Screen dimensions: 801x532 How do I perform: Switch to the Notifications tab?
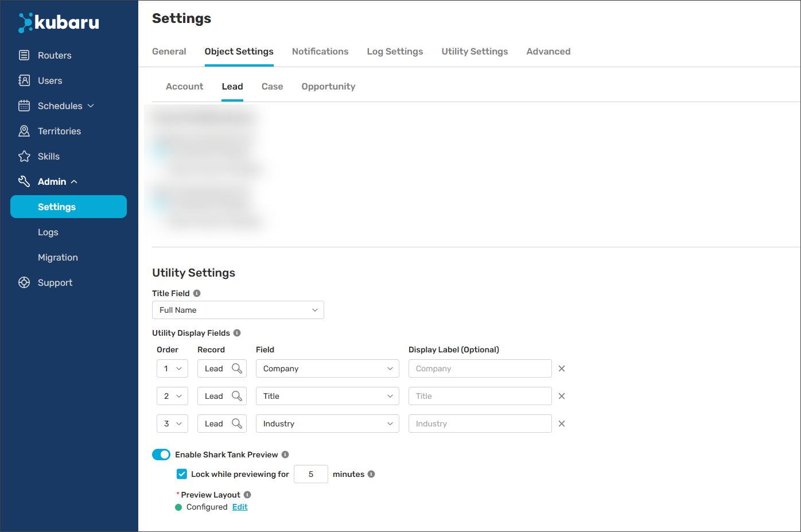click(x=320, y=51)
